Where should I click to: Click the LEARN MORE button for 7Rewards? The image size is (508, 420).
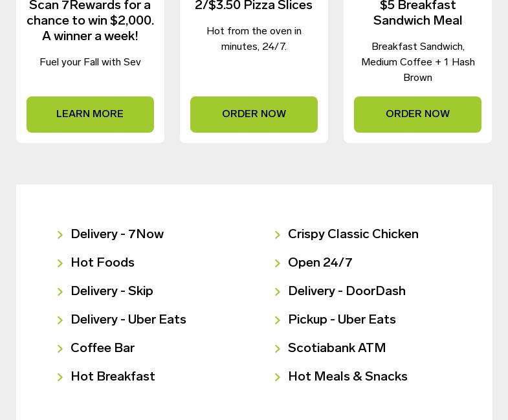click(x=90, y=115)
